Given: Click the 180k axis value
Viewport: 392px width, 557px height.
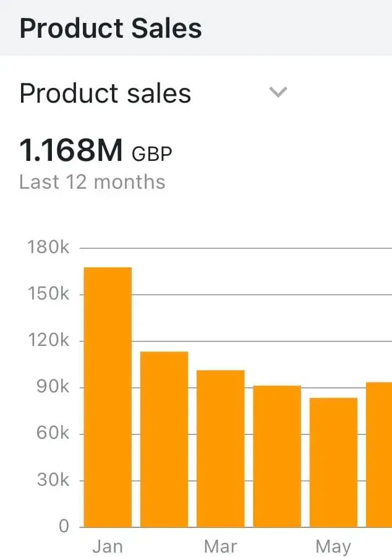Looking at the screenshot, I should point(49,247).
